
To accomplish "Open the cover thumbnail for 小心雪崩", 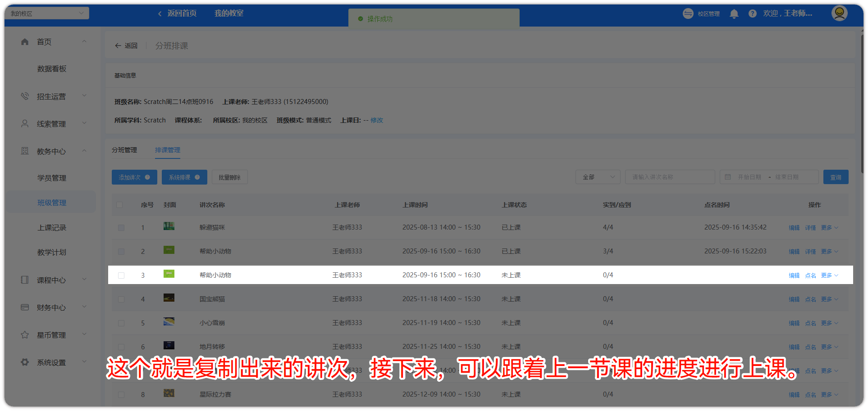I will (x=169, y=321).
